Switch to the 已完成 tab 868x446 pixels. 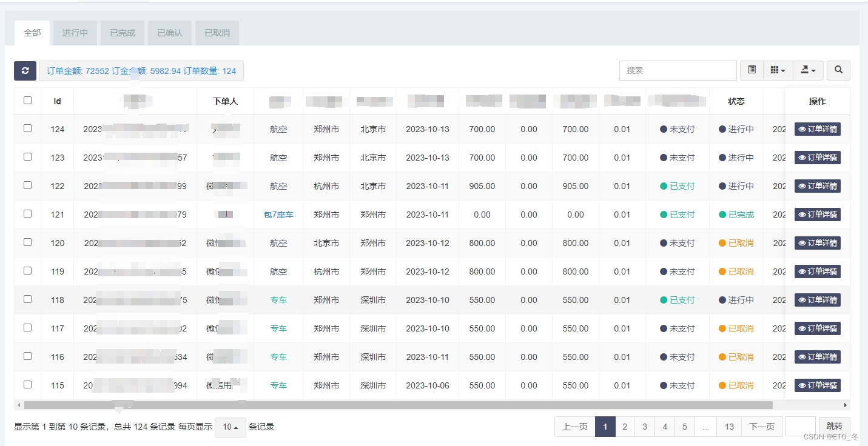[x=123, y=33]
